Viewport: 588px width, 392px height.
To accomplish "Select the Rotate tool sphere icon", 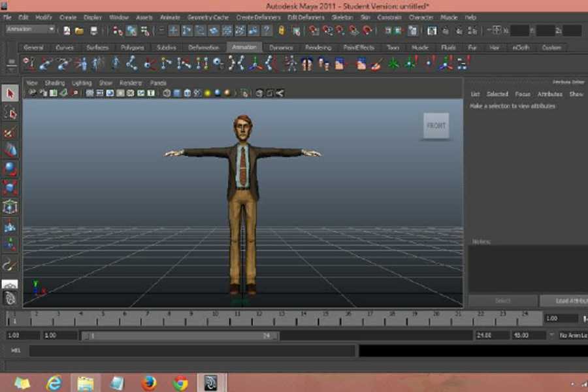I will 10,169.
